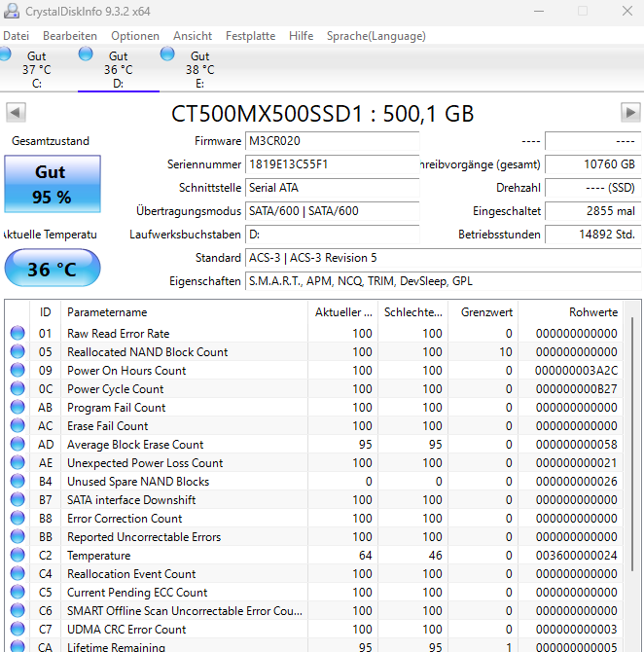The image size is (644, 652).
Task: Select drive C: tab at 37 °C
Action: 37,69
